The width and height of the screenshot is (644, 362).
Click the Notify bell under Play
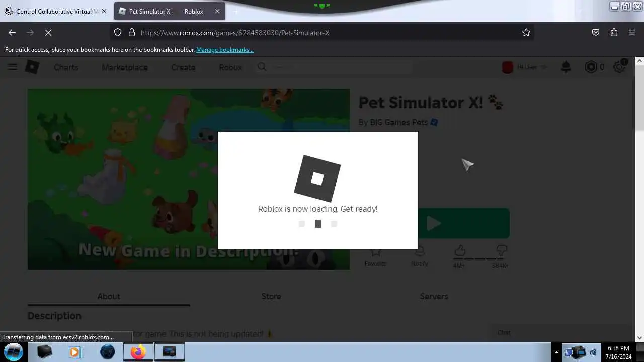click(x=420, y=251)
